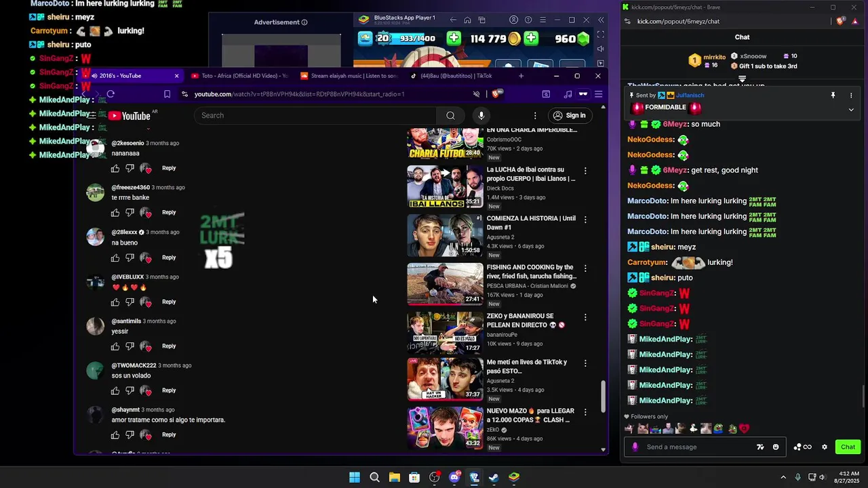Open options for FISHING AND COOKING video
This screenshot has width=868, height=488.
[x=585, y=268]
